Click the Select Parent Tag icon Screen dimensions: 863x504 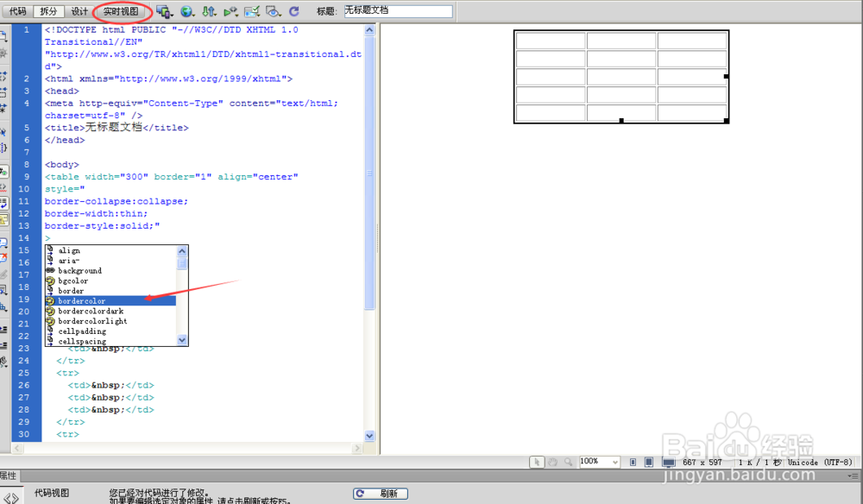[3, 132]
